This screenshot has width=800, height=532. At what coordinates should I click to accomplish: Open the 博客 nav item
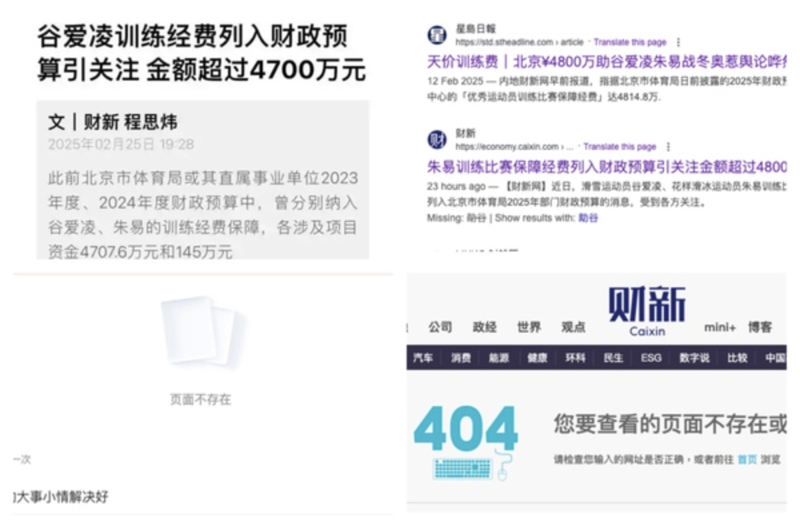(760, 327)
